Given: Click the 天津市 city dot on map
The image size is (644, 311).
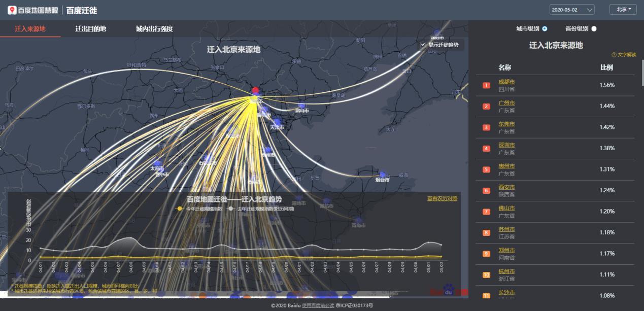Looking at the screenshot, I should coord(277,123).
